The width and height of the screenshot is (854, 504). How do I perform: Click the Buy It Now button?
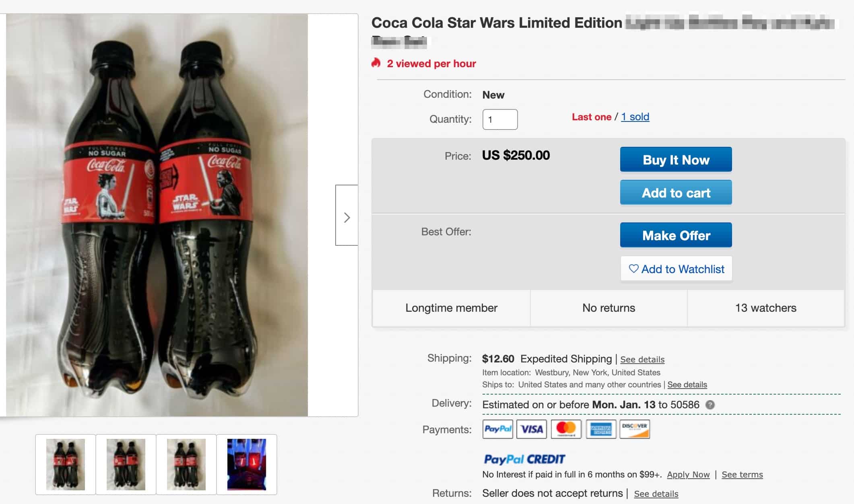(676, 159)
